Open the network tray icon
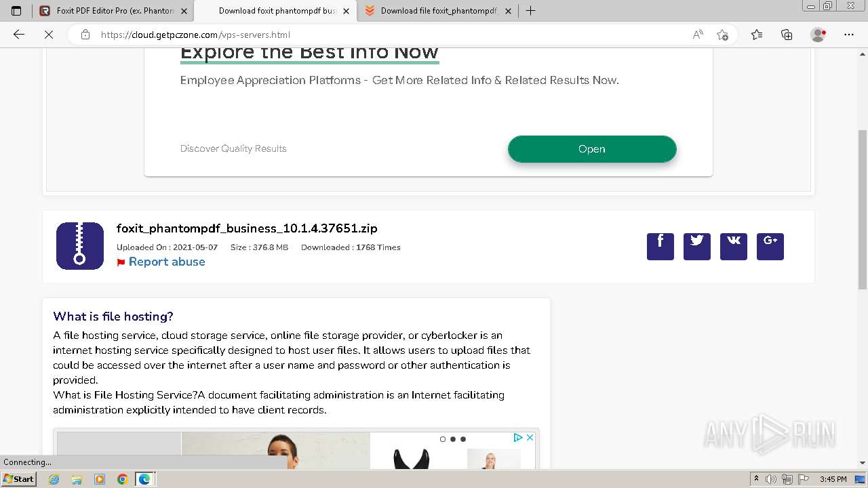 click(787, 479)
